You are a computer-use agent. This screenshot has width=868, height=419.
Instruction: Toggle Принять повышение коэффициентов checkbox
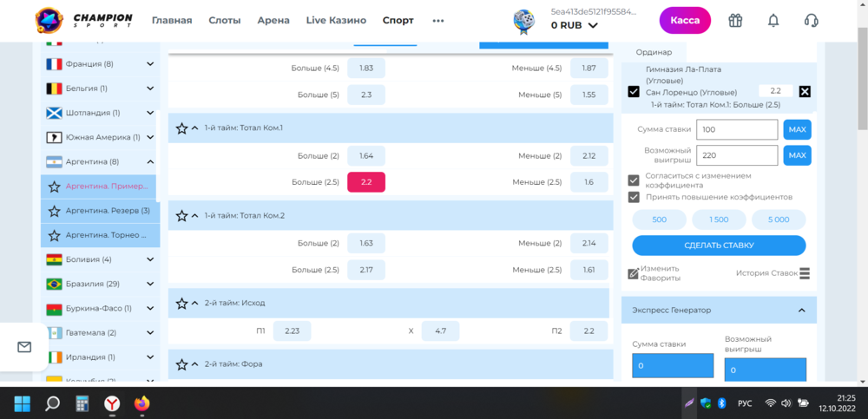[634, 197]
